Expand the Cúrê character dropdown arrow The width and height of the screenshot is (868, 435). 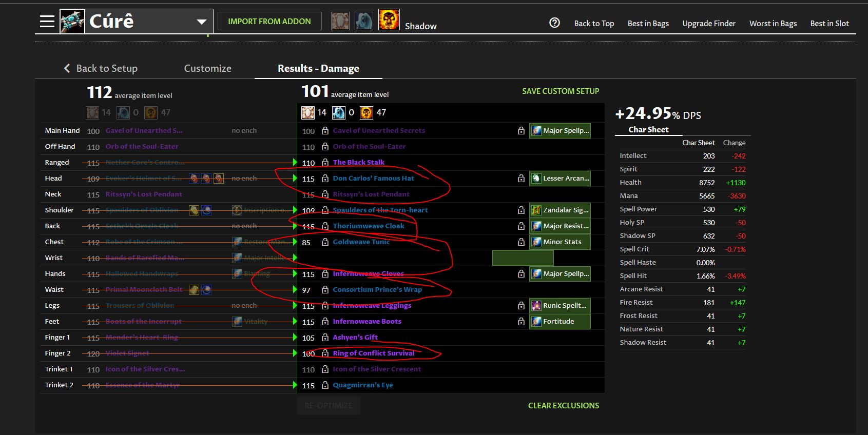coord(201,22)
